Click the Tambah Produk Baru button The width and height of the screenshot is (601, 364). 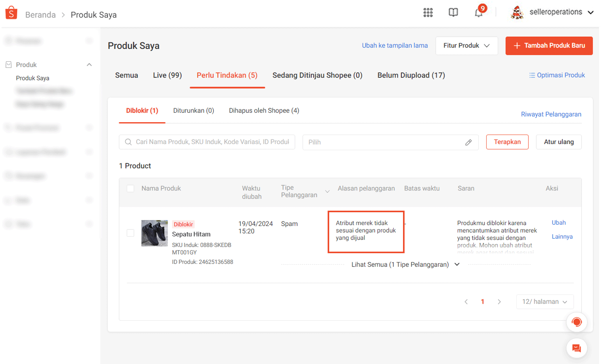point(549,46)
